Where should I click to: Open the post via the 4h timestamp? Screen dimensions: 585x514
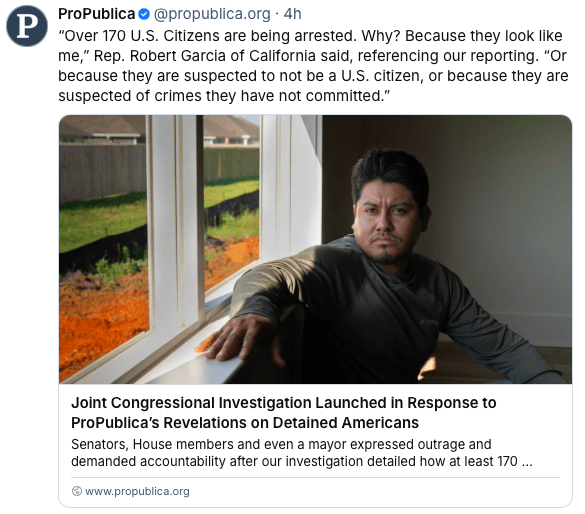[292, 14]
